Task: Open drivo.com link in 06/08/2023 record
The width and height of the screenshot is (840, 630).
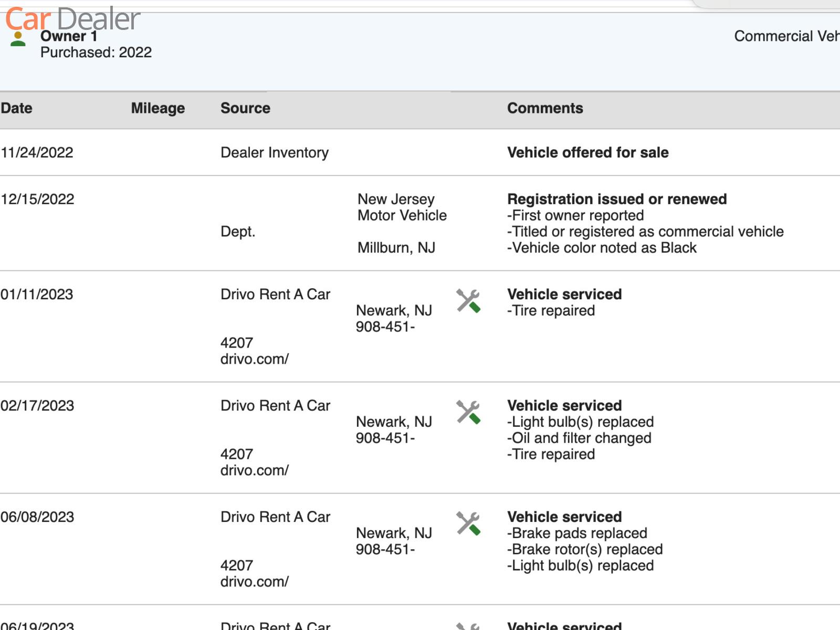Action: click(254, 582)
